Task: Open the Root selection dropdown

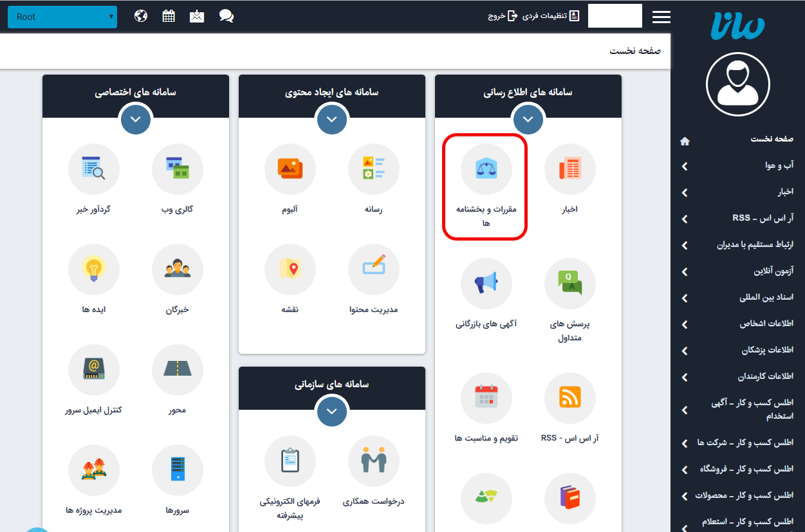Action: pyautogui.click(x=62, y=17)
